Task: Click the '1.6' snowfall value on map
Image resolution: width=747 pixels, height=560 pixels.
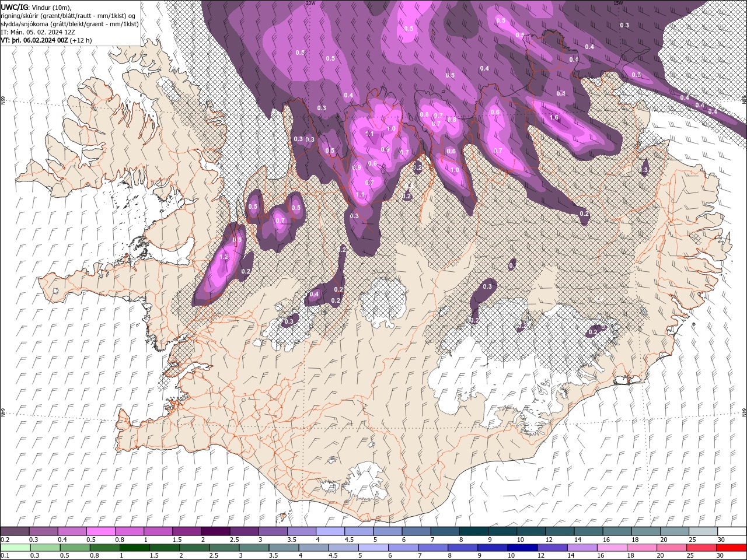Action: [554, 117]
